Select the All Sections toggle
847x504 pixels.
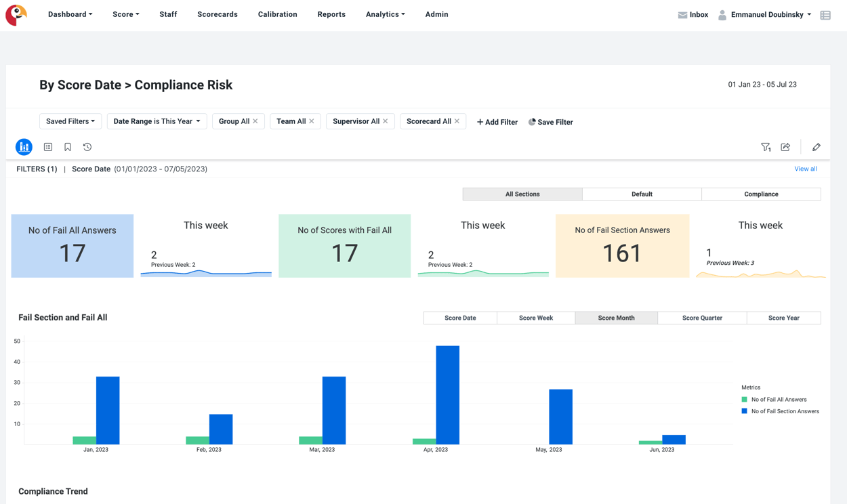[x=522, y=194]
